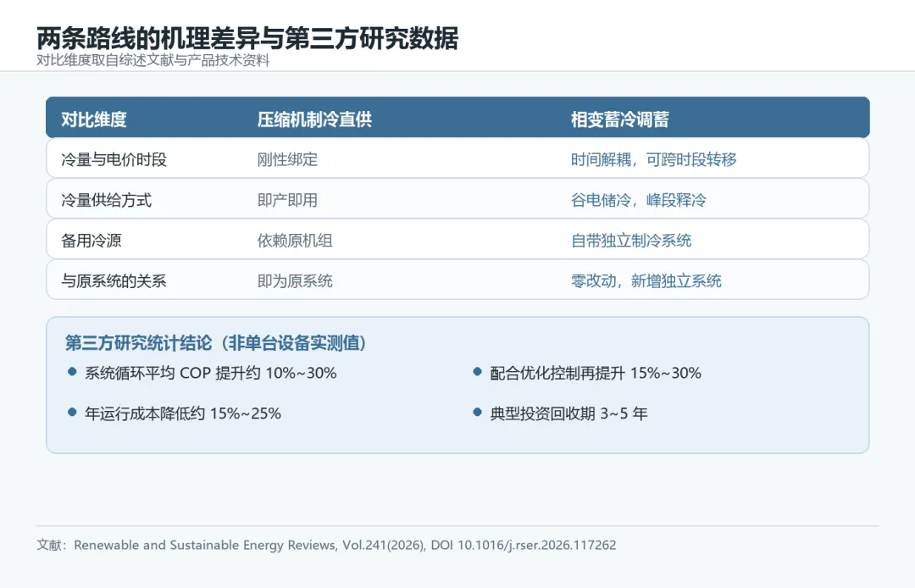Click the 冷量供给方式 row label
The width and height of the screenshot is (915, 588).
106,200
